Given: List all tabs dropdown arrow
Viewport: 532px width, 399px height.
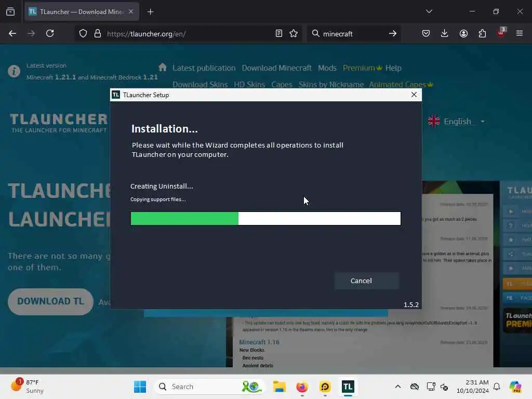Looking at the screenshot, I should 429,11.
